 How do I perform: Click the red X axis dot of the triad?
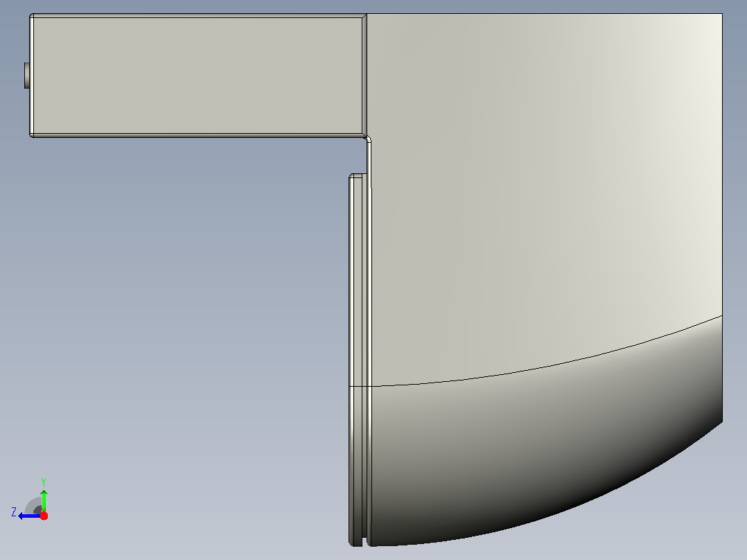[x=44, y=516]
